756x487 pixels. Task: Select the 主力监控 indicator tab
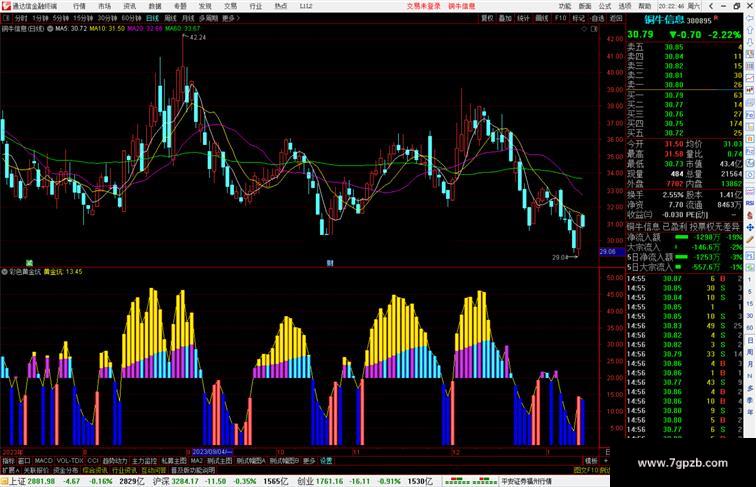point(144,461)
